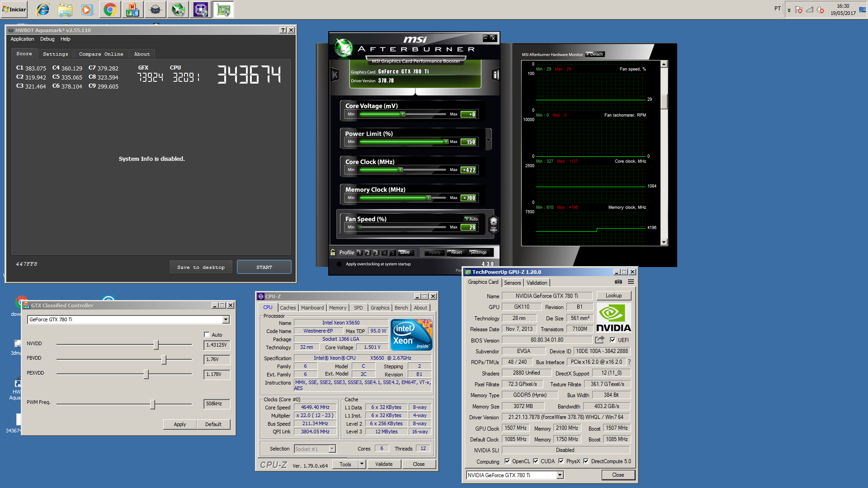Screen dimensions: 868x488
Task: Open GPU selection dropdown in GTX Classified Controller
Action: click(x=226, y=319)
